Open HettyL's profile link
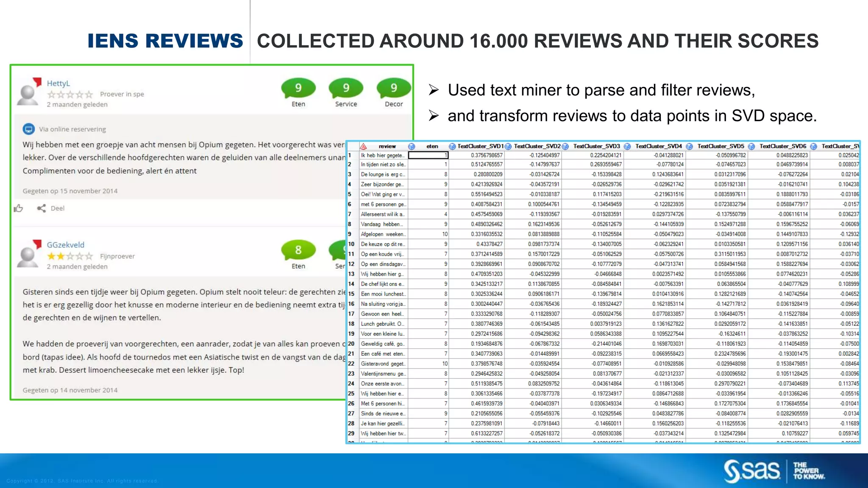This screenshot has height=488, width=868. [58, 83]
